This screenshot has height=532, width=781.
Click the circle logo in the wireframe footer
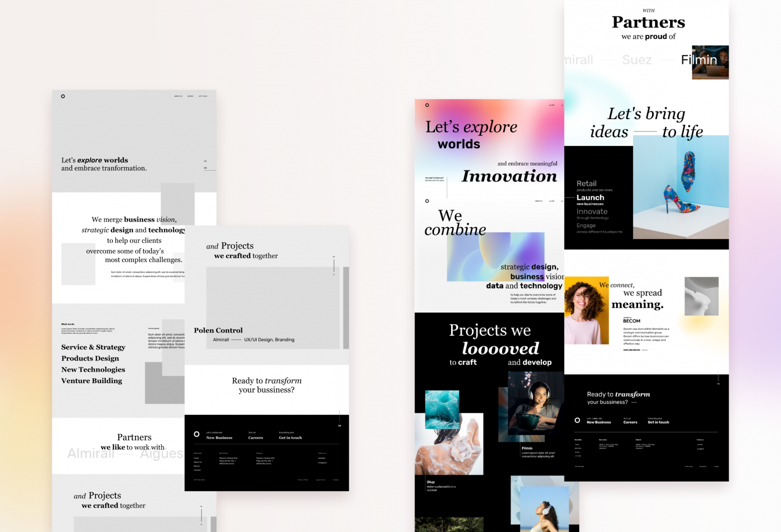click(x=197, y=434)
